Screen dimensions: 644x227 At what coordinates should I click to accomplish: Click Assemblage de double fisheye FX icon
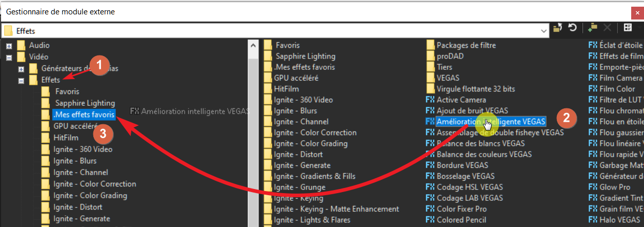pyautogui.click(x=430, y=133)
